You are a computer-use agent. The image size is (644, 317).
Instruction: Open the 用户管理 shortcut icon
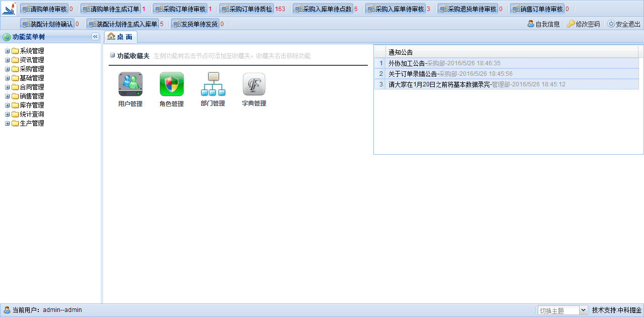click(x=130, y=84)
